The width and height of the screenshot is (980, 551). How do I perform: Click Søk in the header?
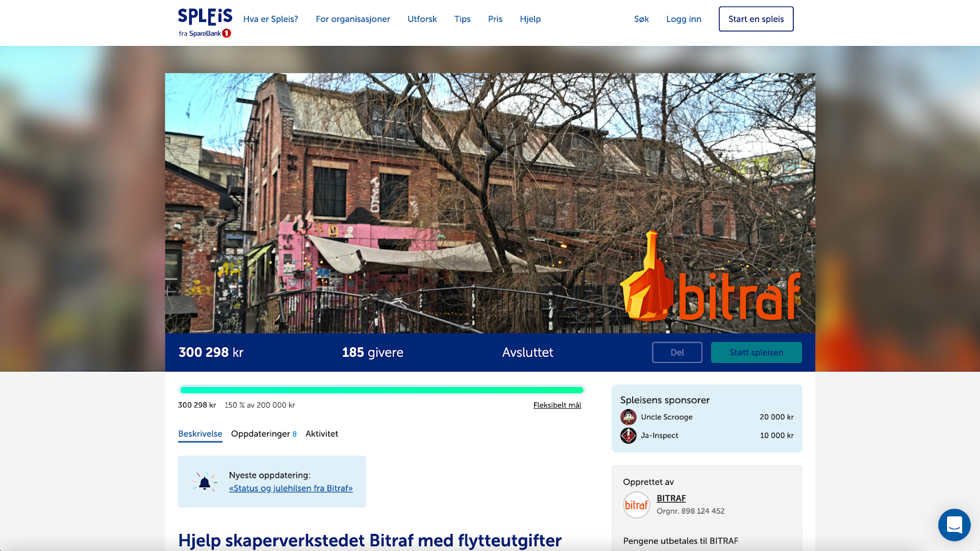click(x=641, y=19)
